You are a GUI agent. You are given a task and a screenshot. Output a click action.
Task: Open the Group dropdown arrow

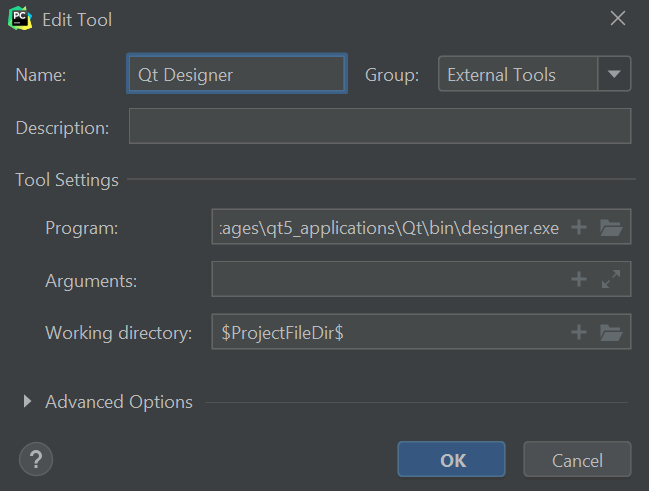[x=614, y=74]
